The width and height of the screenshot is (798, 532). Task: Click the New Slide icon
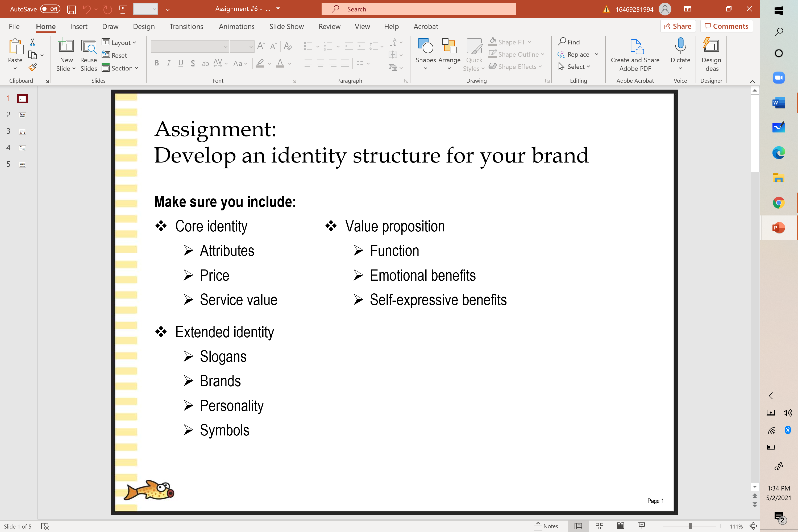pyautogui.click(x=66, y=46)
